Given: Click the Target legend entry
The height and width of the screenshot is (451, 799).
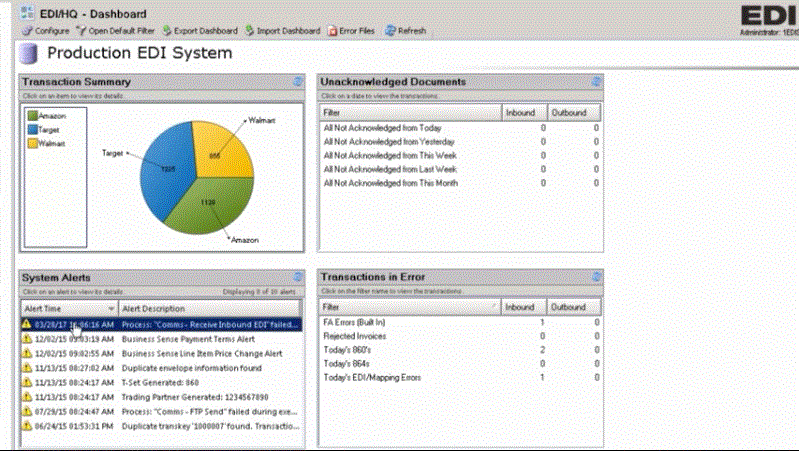Looking at the screenshot, I should (x=52, y=130).
